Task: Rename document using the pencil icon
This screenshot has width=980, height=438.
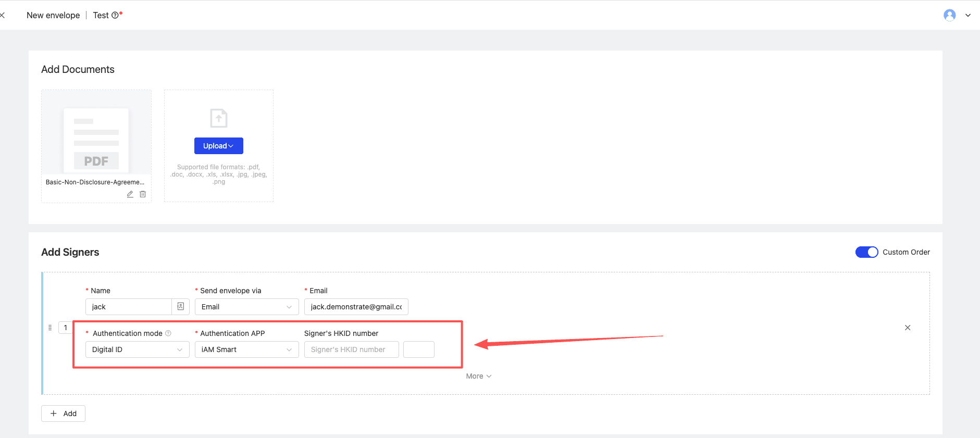Action: pos(130,194)
